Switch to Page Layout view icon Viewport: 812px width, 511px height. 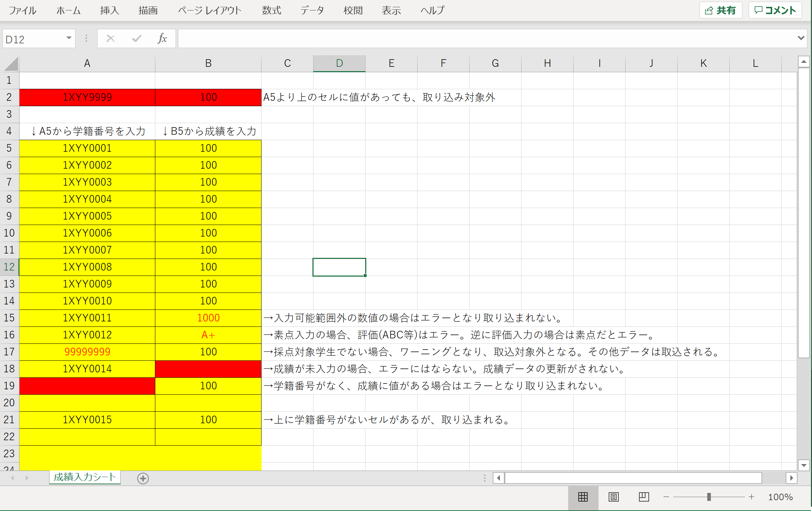(613, 497)
